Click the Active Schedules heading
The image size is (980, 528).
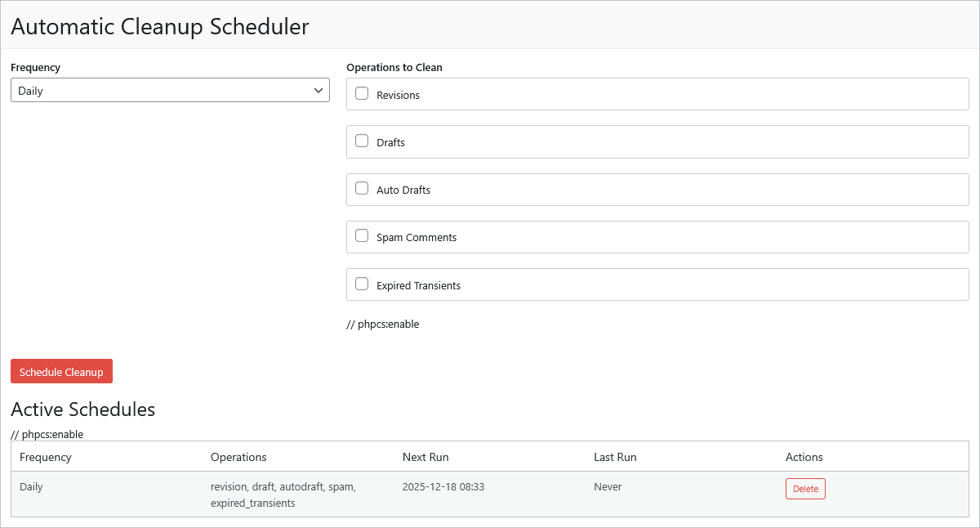pos(82,409)
